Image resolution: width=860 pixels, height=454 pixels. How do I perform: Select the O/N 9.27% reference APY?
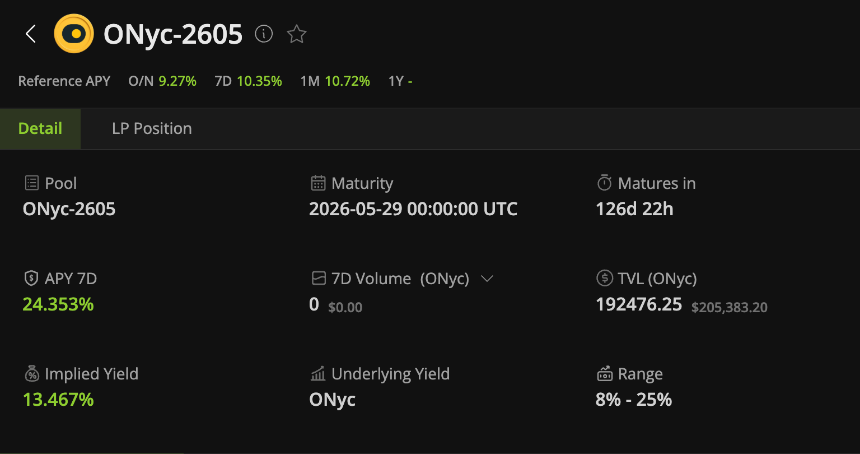click(162, 80)
